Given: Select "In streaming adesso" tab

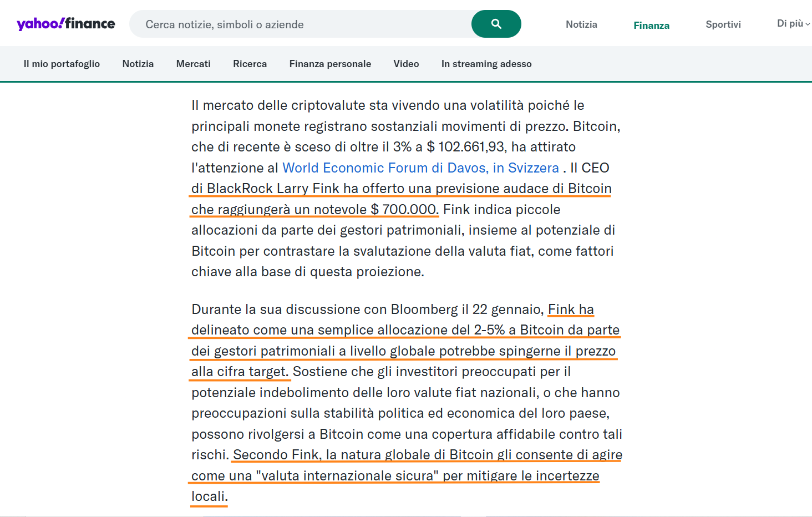Looking at the screenshot, I should [x=486, y=64].
